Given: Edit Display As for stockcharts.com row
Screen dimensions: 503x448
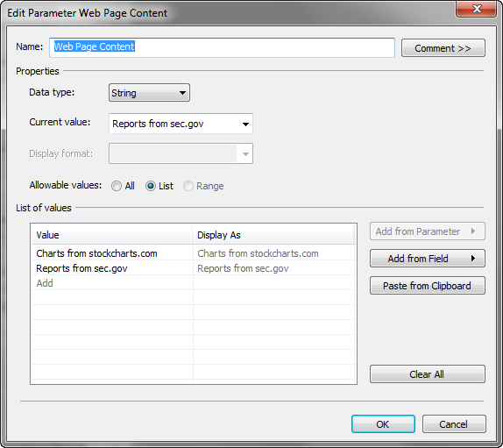Looking at the screenshot, I should click(x=274, y=253).
